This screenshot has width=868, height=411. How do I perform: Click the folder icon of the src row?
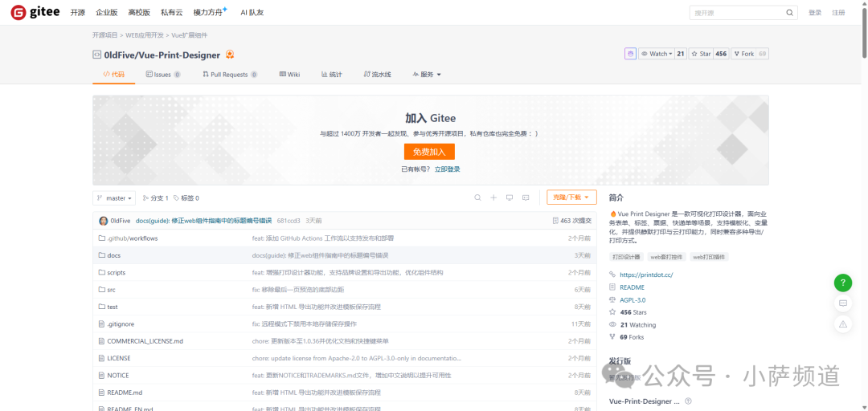point(102,289)
